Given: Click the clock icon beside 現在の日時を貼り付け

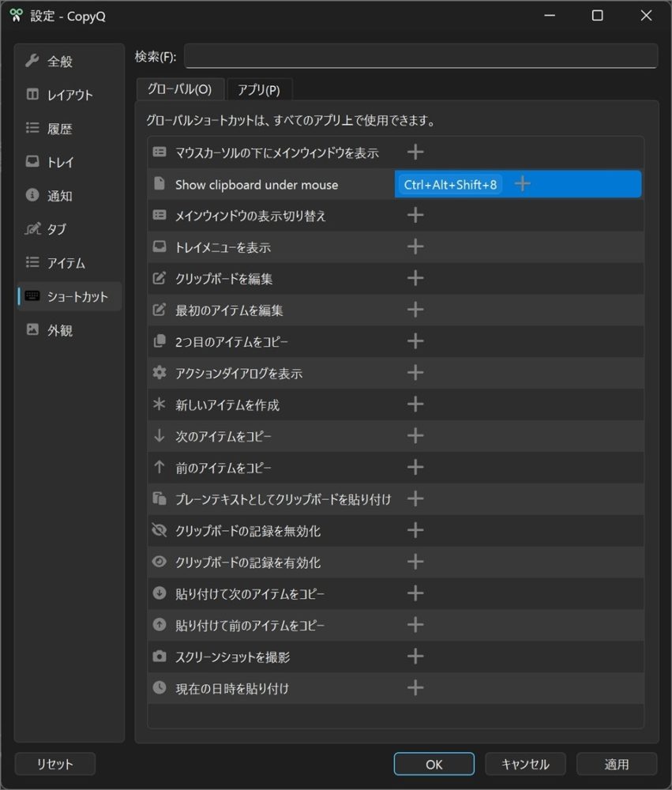Looking at the screenshot, I should tap(160, 688).
